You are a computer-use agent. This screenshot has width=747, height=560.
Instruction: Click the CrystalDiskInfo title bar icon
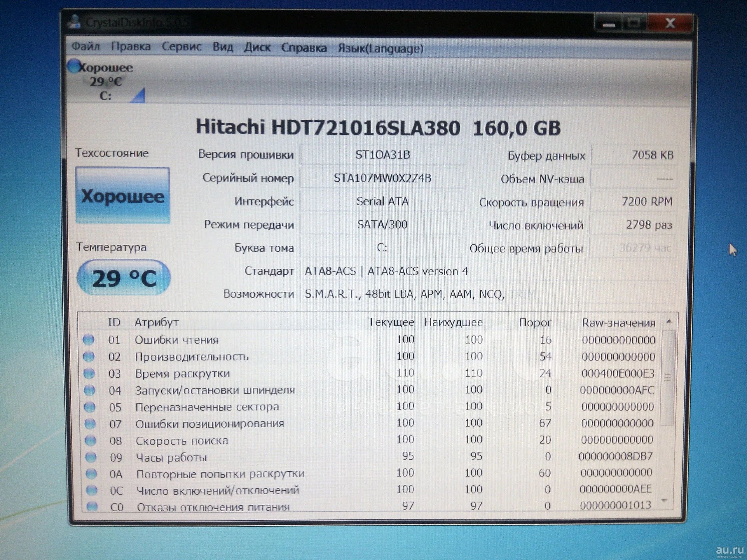(x=74, y=22)
